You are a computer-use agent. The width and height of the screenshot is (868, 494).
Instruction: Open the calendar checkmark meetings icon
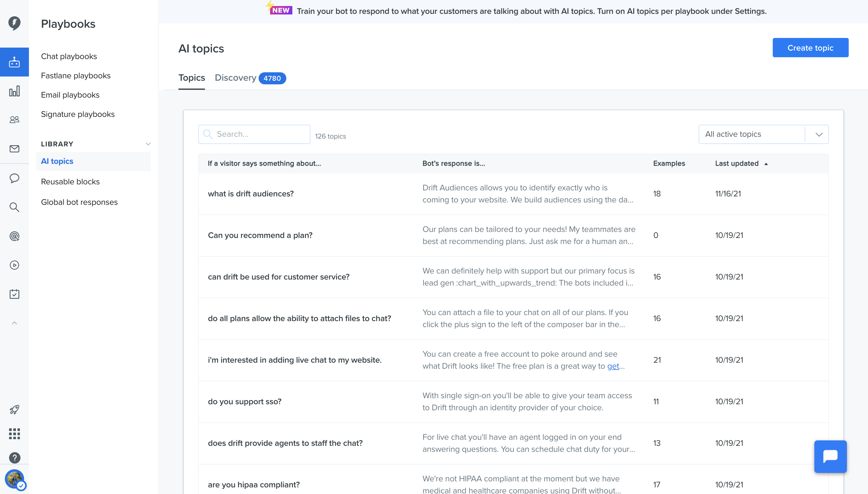coord(14,294)
